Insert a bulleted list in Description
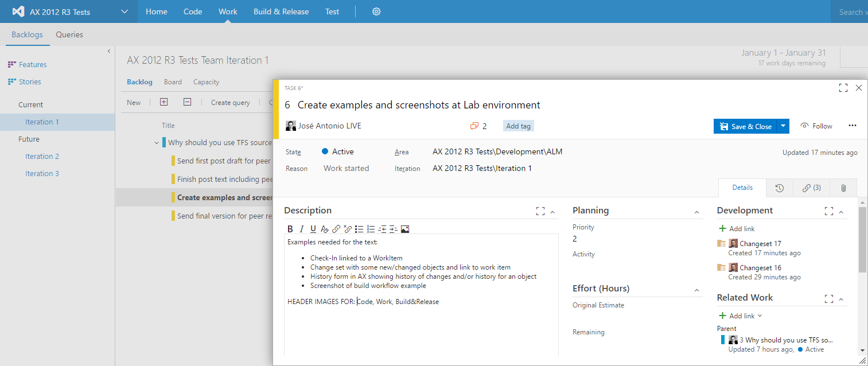868x366 pixels. pos(359,229)
